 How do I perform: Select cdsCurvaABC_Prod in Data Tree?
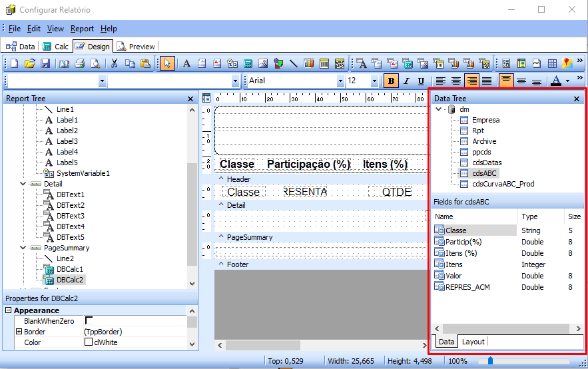pos(503,184)
